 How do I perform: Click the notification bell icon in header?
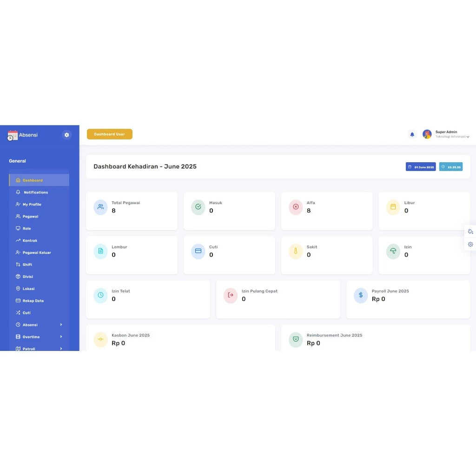[412, 134]
